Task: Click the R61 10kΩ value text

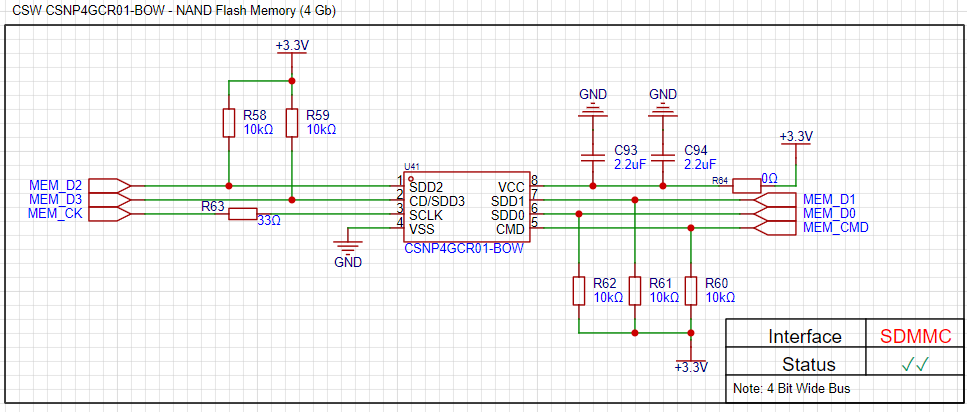Action: pos(664,297)
